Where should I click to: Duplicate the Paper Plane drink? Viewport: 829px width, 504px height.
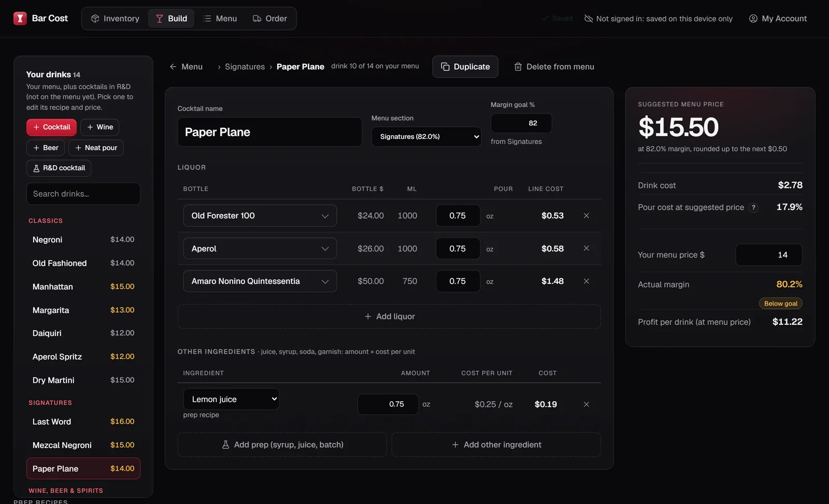coord(465,67)
